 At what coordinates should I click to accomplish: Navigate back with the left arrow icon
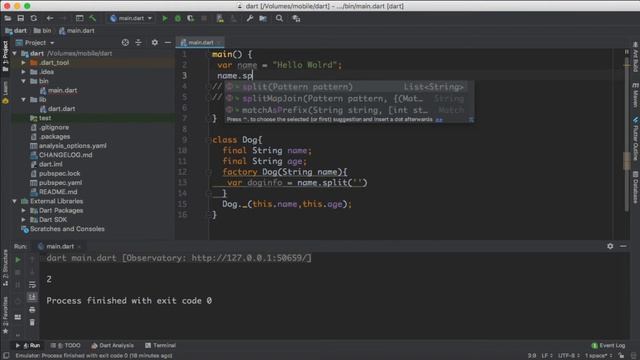(x=50, y=18)
